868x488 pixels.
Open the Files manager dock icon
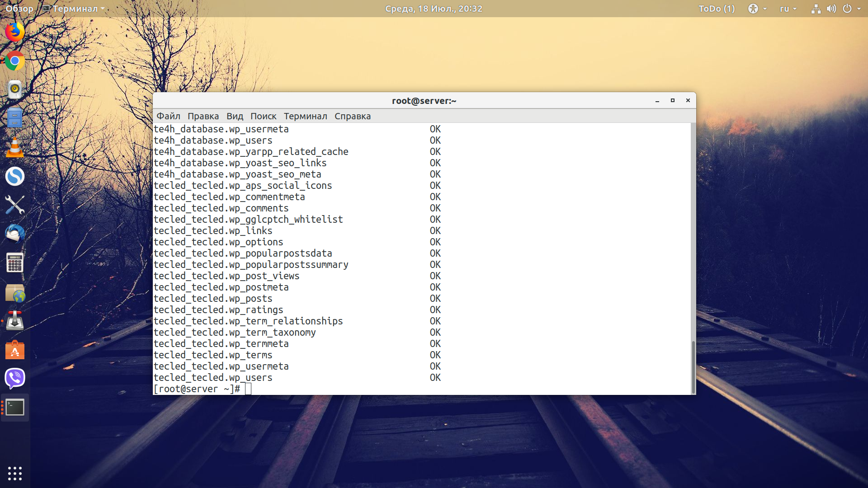(x=15, y=118)
